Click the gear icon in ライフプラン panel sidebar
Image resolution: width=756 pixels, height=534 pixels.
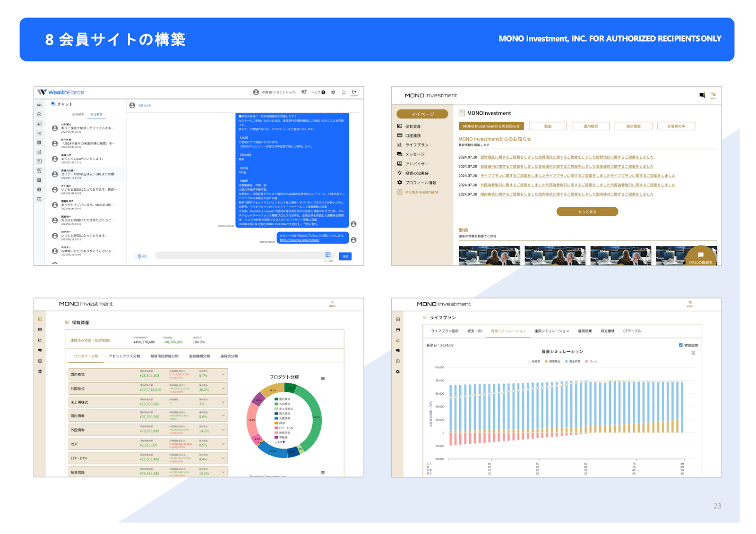tap(398, 372)
